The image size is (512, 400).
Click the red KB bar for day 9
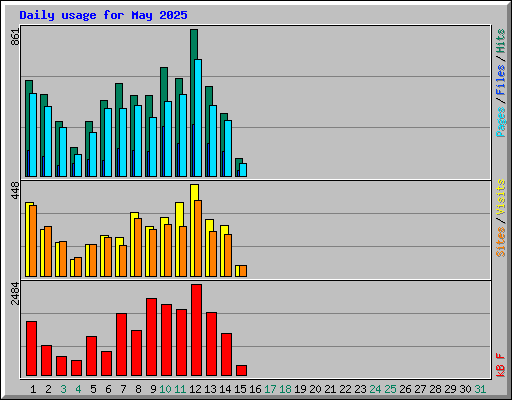[x=151, y=337]
